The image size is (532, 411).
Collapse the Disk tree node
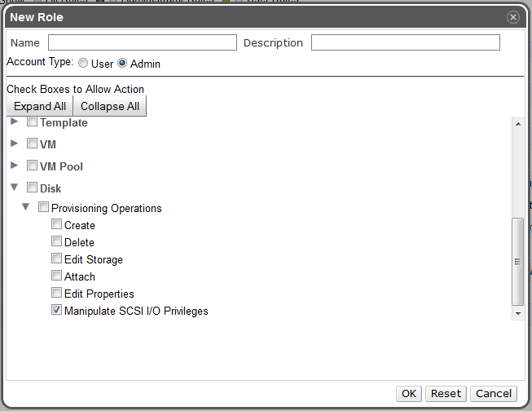14,188
